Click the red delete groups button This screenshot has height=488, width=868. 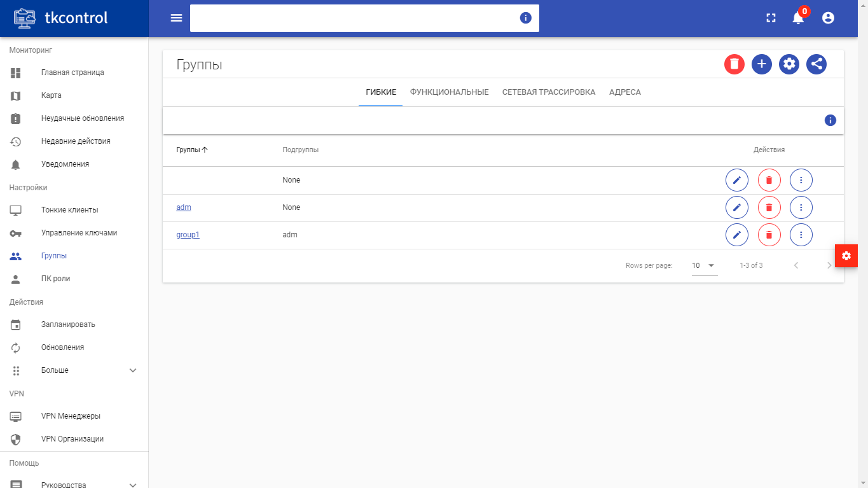coord(734,64)
